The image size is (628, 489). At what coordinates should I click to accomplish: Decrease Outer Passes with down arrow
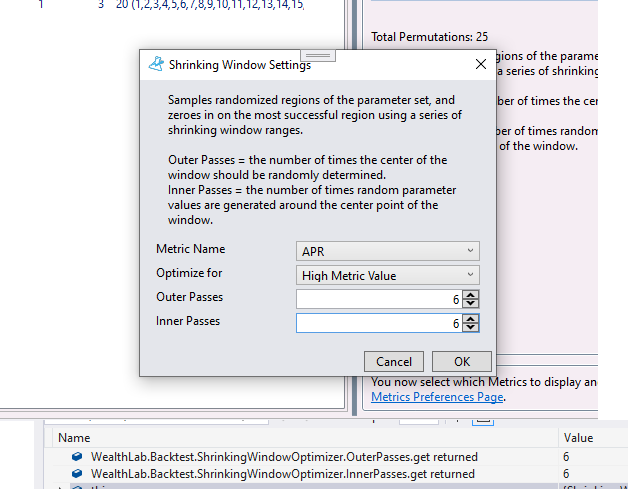(x=472, y=303)
